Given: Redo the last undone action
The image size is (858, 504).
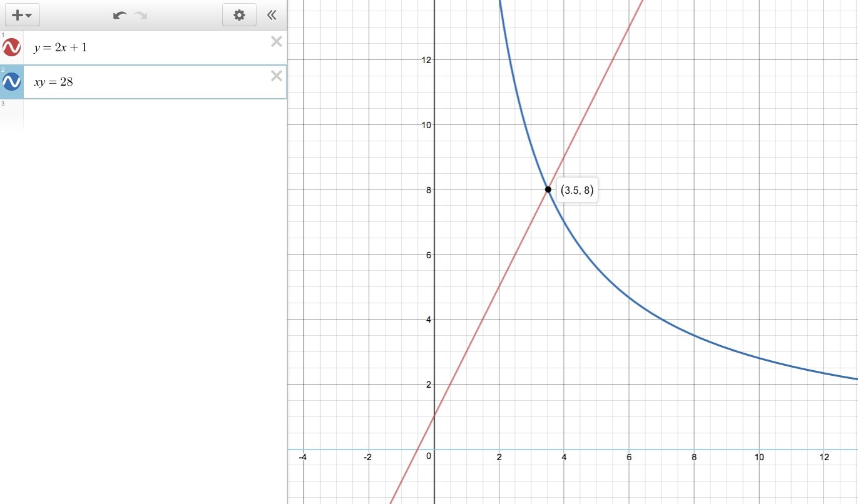Looking at the screenshot, I should point(140,15).
